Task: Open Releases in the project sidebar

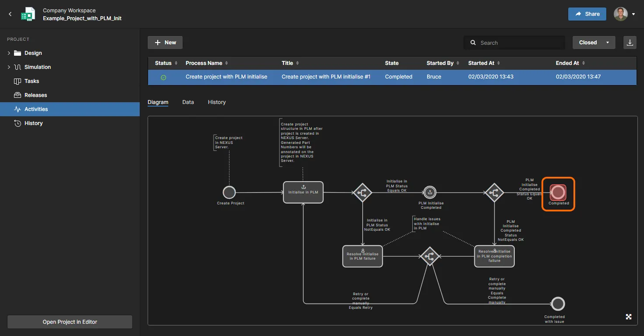Action: (x=35, y=95)
